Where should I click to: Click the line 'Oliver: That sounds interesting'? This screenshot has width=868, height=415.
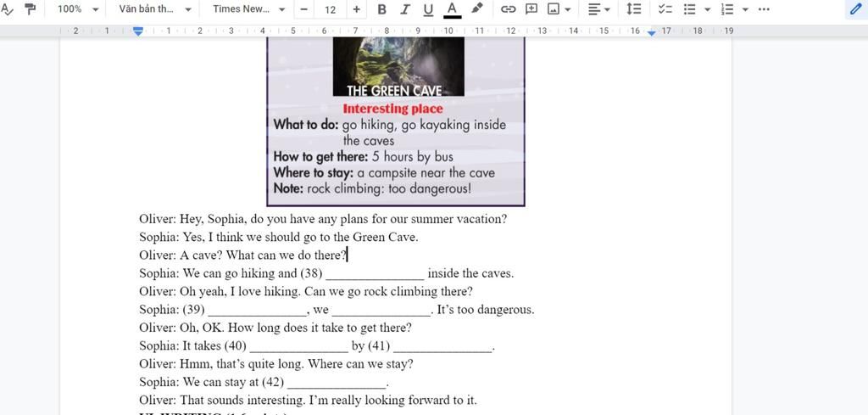(x=308, y=400)
